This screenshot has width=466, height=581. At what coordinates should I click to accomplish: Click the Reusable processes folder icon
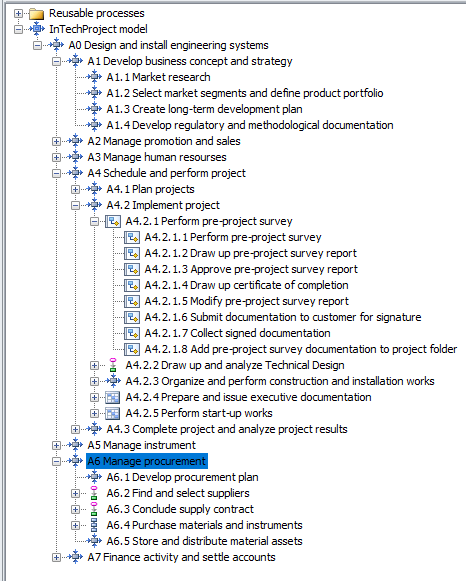[x=37, y=14]
